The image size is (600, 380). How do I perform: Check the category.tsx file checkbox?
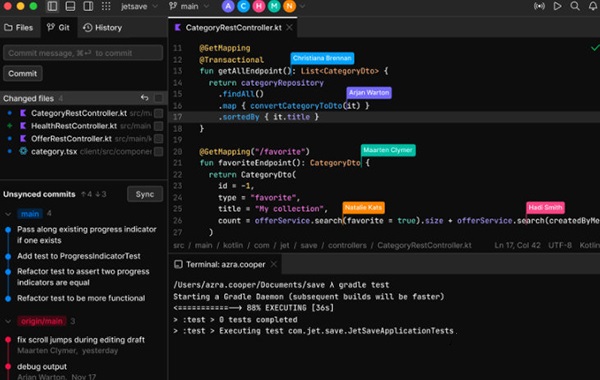(158, 152)
